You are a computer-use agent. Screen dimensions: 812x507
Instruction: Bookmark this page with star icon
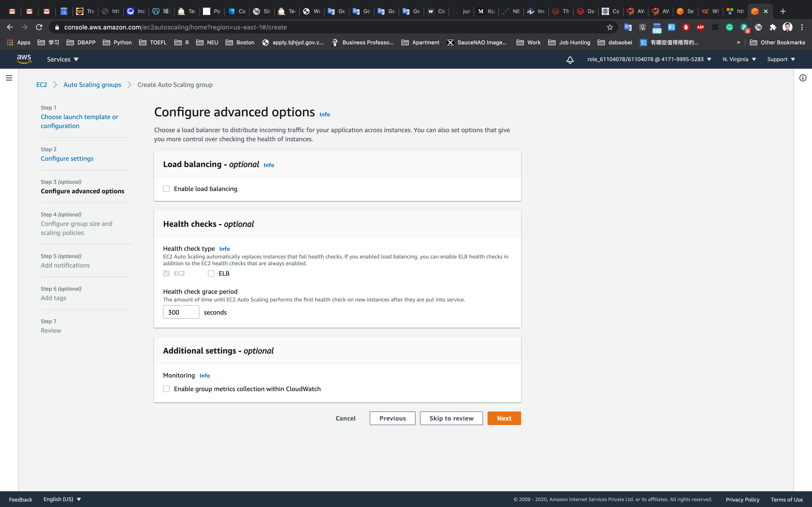pyautogui.click(x=610, y=27)
